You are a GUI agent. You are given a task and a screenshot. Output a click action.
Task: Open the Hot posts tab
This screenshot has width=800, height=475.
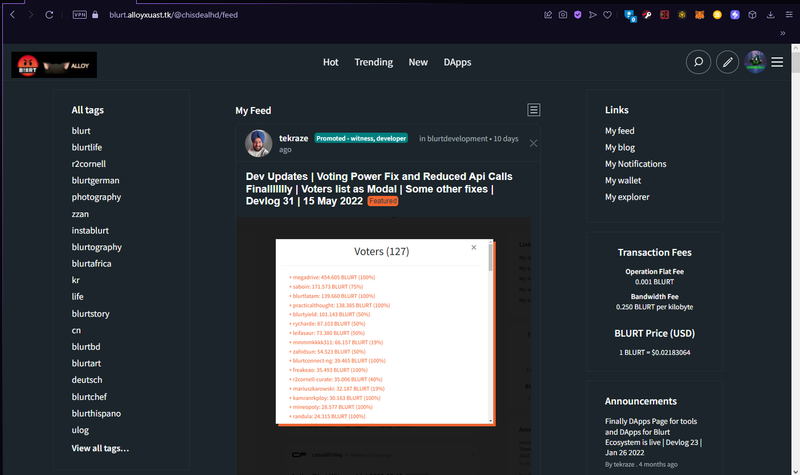coord(331,62)
